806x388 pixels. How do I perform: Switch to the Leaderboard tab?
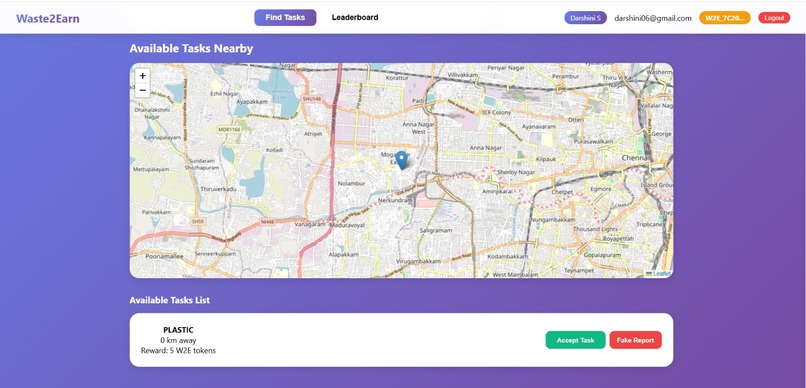coord(355,17)
